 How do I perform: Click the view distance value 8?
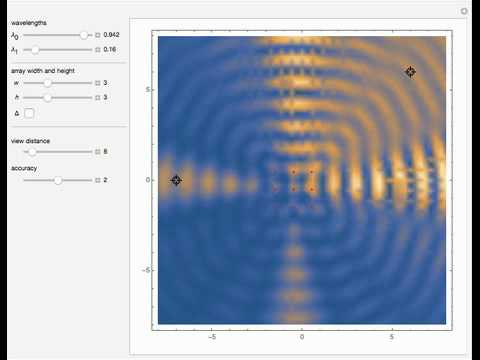click(105, 152)
